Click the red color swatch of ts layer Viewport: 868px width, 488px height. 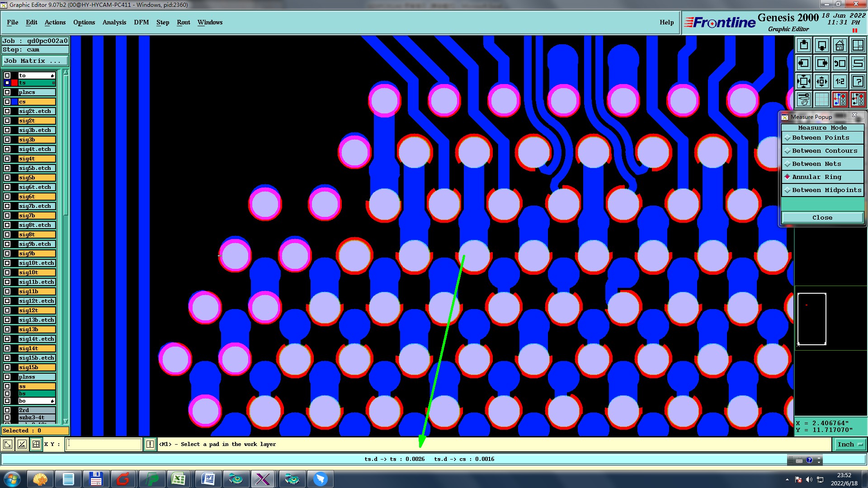pyautogui.click(x=14, y=83)
